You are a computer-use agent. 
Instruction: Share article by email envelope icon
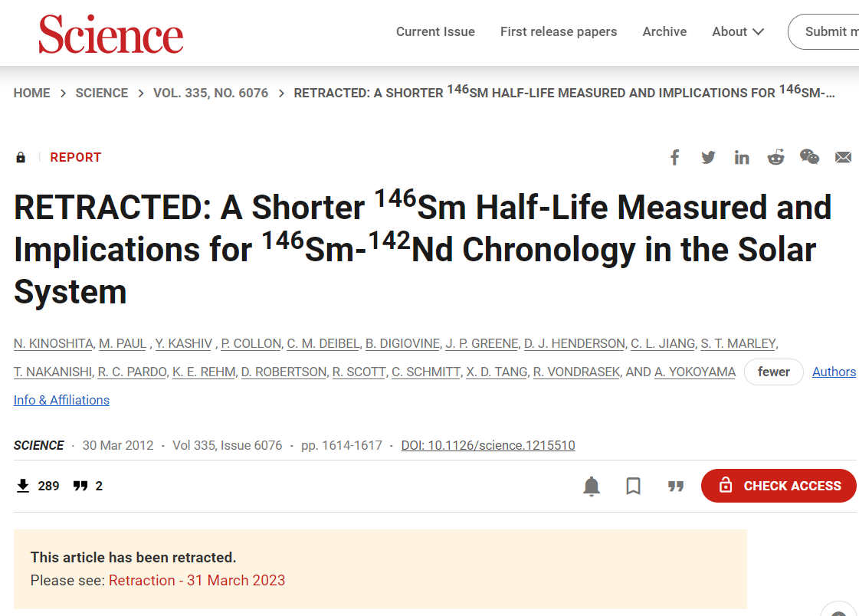pyautogui.click(x=843, y=158)
